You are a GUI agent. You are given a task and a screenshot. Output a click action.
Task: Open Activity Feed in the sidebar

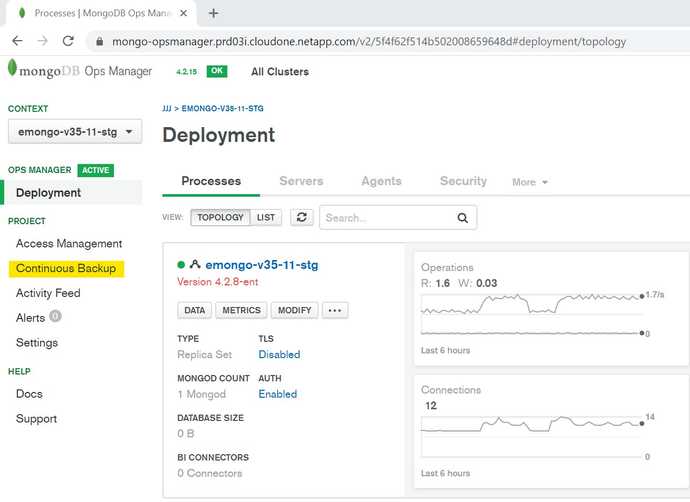pyautogui.click(x=48, y=293)
